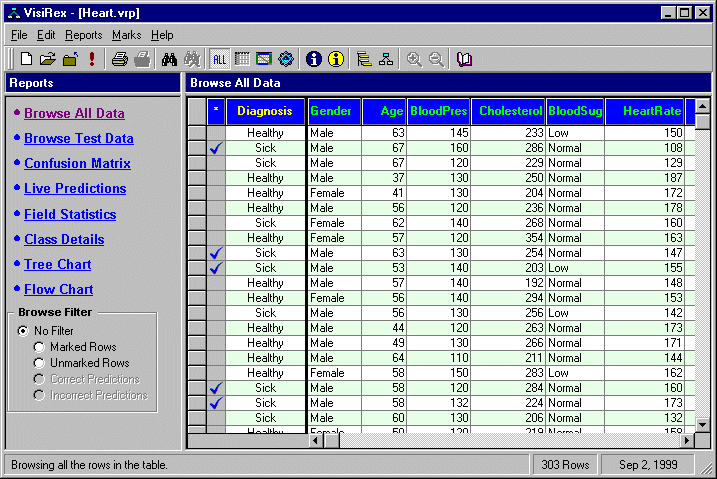Click the Gender column header

coord(334,111)
